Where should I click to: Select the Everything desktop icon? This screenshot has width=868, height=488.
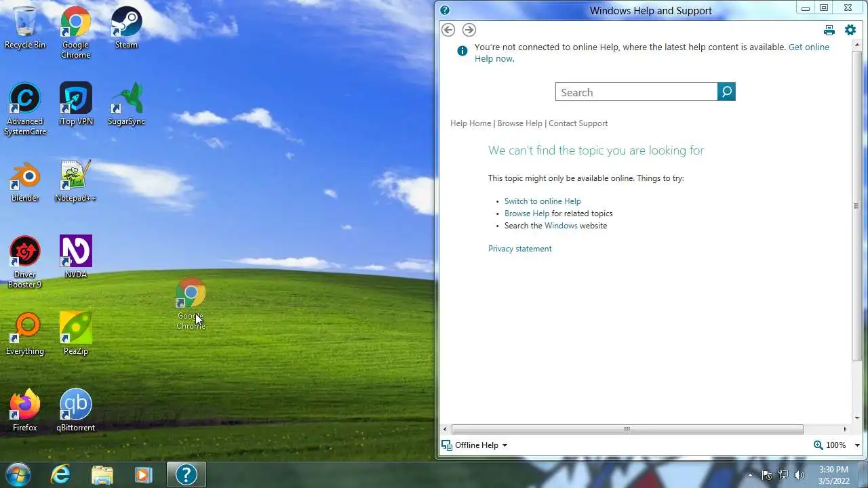[25, 334]
